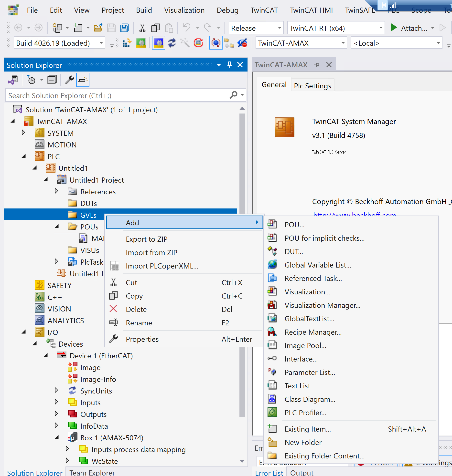Click the Save All toolbar icon
This screenshot has height=476, width=452.
(124, 28)
